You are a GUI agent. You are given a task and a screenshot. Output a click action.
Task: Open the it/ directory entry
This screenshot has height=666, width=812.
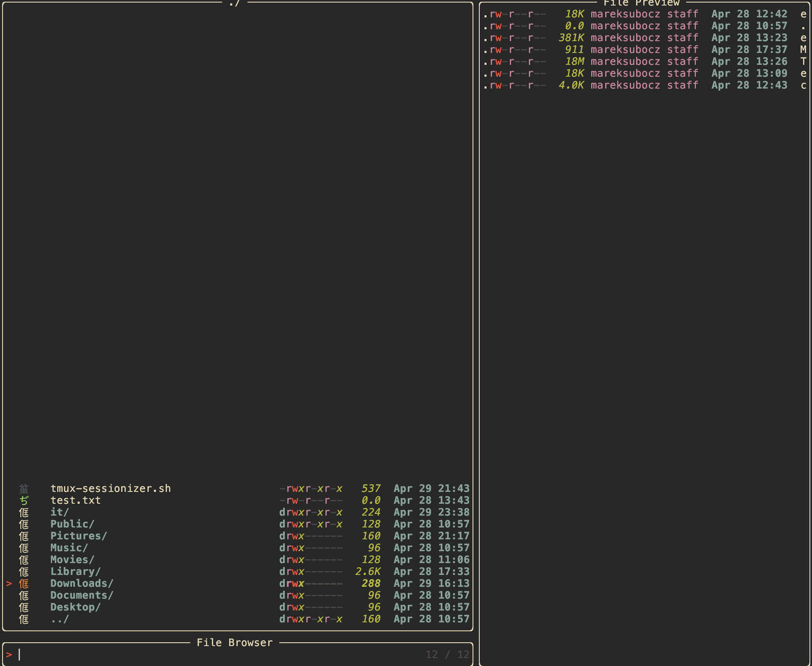coord(59,512)
